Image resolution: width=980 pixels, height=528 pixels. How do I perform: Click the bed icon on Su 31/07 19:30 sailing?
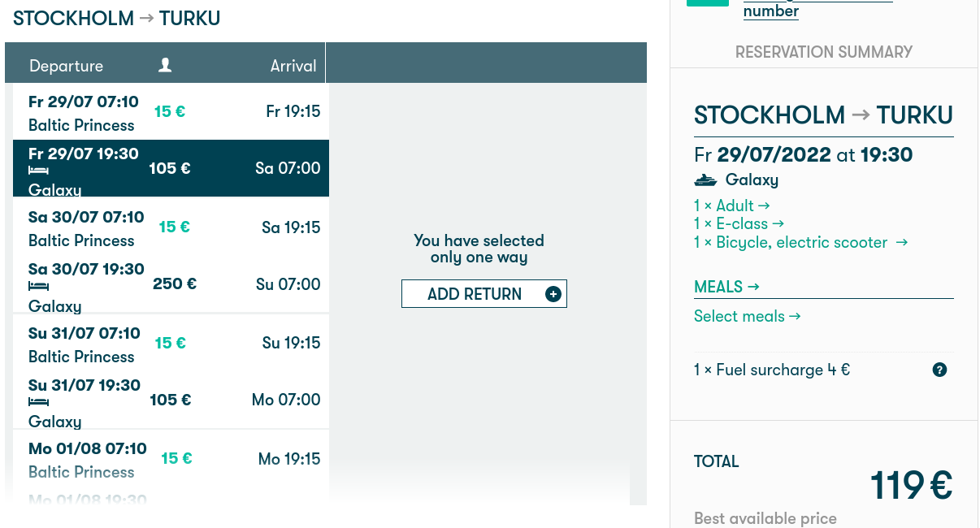(38, 402)
